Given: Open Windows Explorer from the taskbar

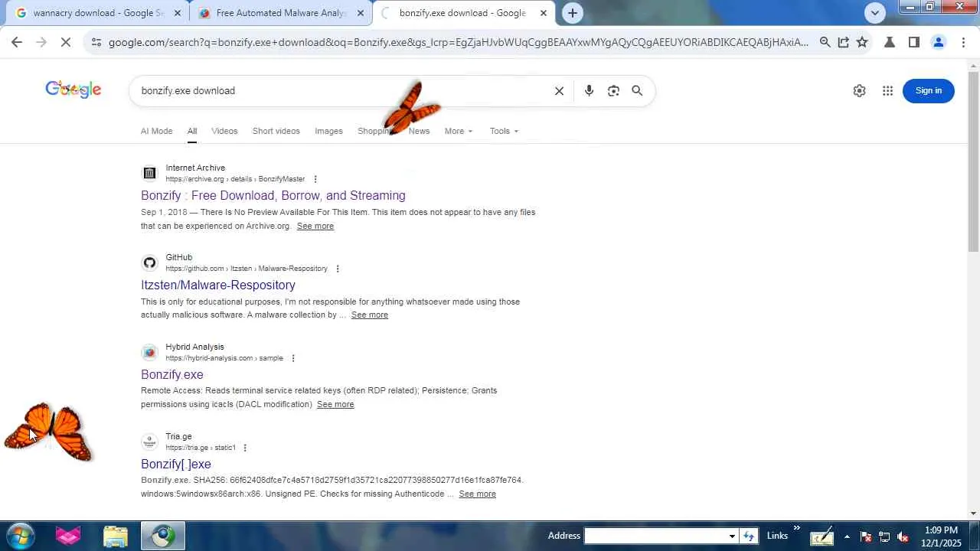Looking at the screenshot, I should tap(116, 536).
